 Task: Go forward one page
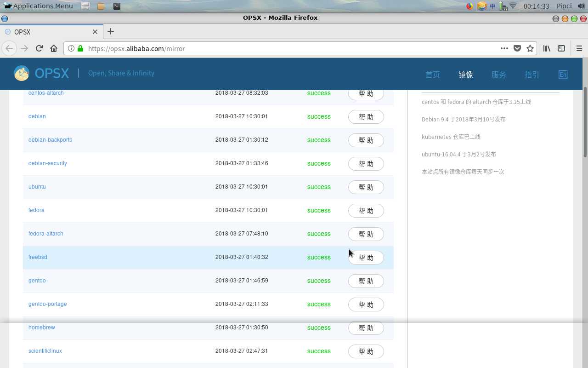(x=24, y=48)
